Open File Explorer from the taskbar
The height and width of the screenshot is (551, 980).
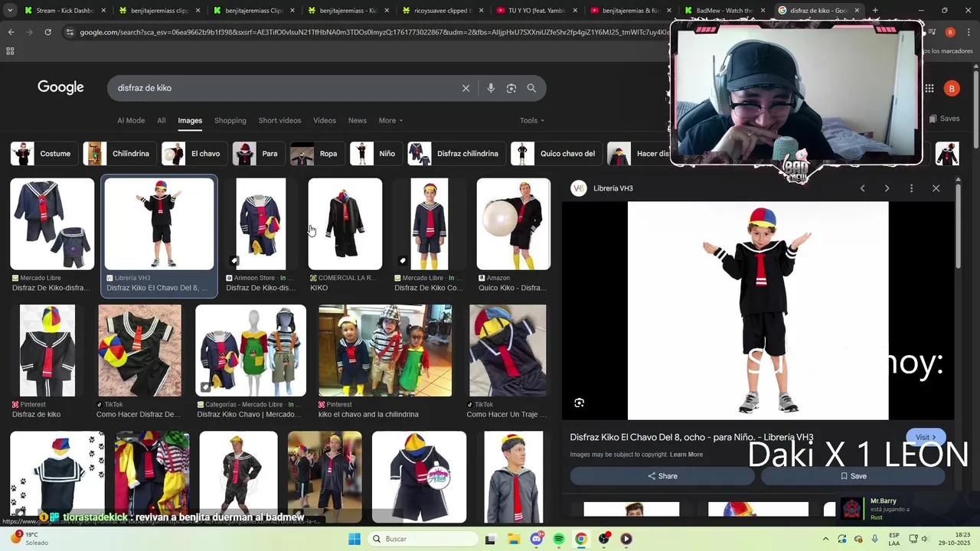(514, 539)
